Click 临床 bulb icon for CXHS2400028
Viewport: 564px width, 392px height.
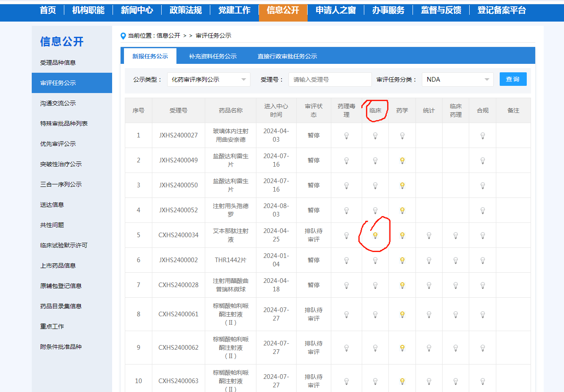375,285
